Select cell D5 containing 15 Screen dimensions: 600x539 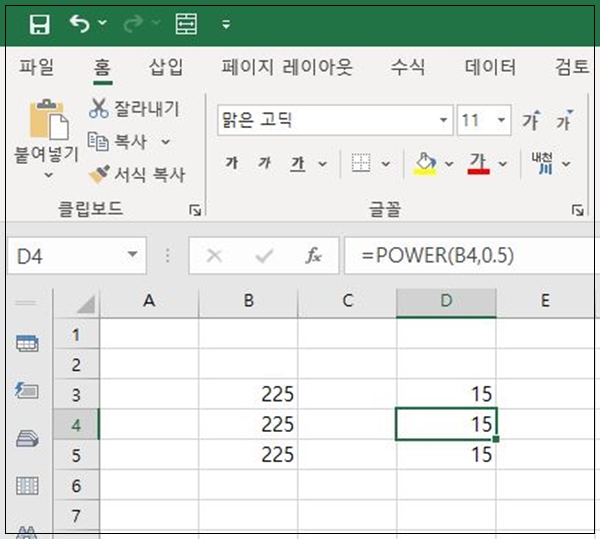pyautogui.click(x=446, y=455)
